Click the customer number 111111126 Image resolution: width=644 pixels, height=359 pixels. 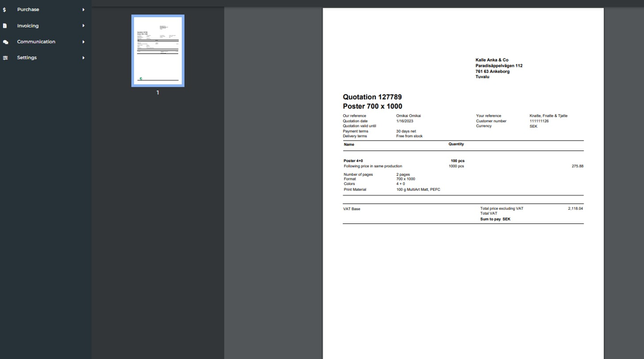click(539, 121)
